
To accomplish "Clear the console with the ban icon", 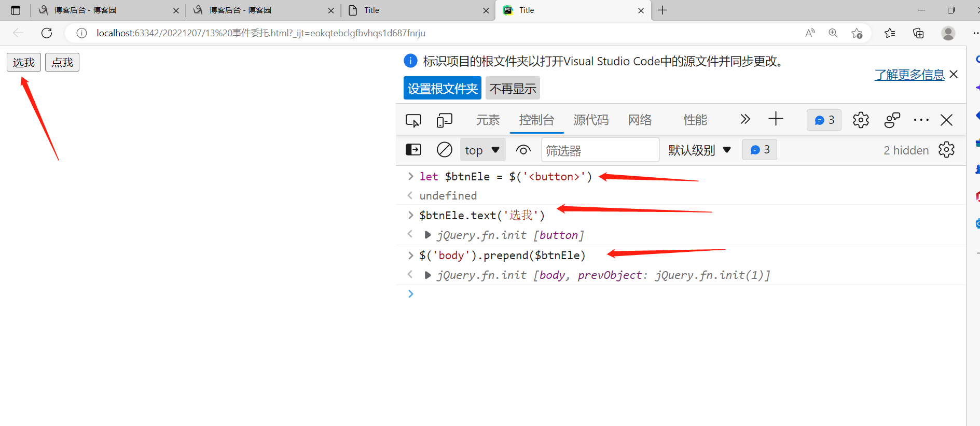I will point(445,150).
